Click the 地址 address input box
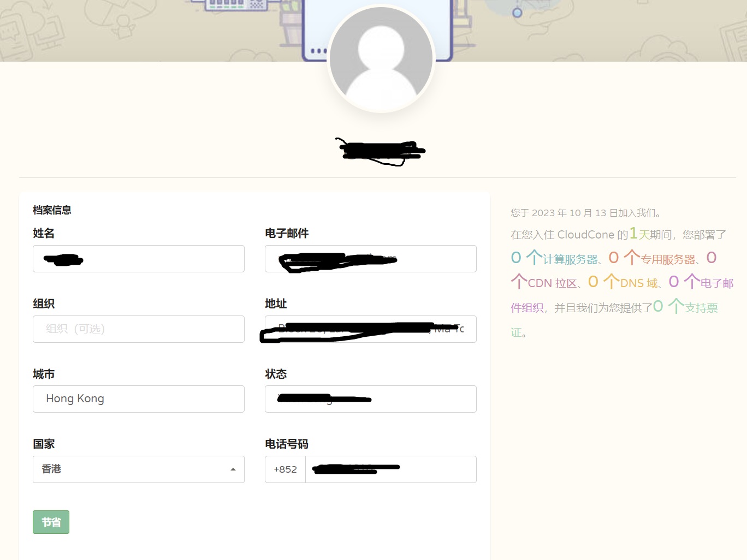The height and width of the screenshot is (560, 747). coord(370,329)
